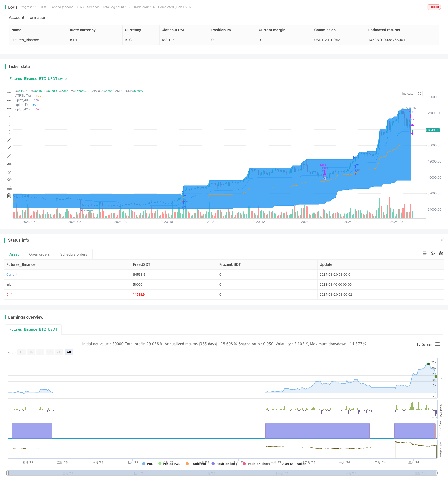Expand chart with fullscreen arrows icon
Image resolution: width=448 pixels, height=483 pixels.
coord(420,94)
